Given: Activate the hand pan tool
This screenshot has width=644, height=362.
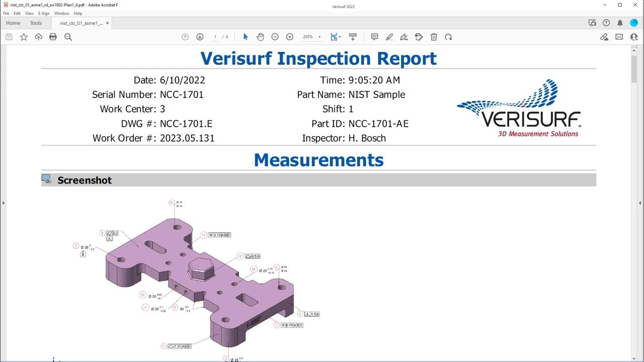Looking at the screenshot, I should (260, 37).
